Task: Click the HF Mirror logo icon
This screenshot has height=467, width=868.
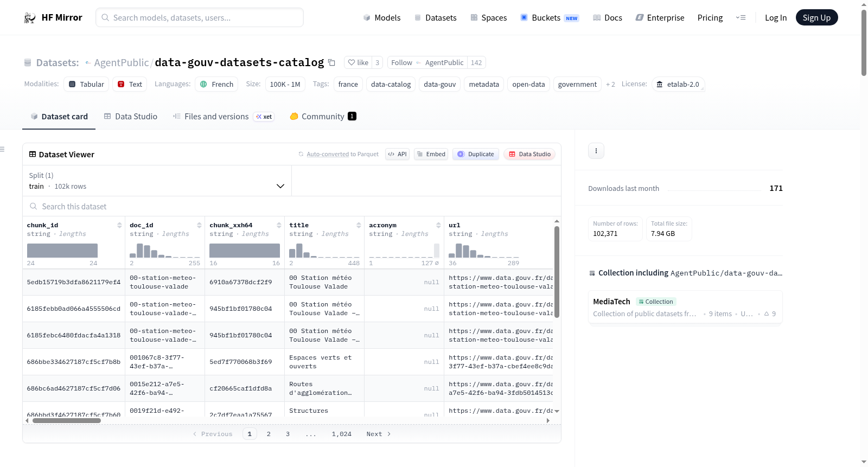Action: point(30,18)
